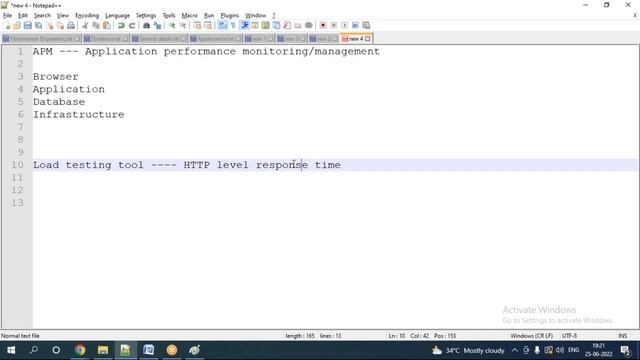Click the Save recorded macro icon
Viewport: 640px width, 360px height.
[366, 25]
